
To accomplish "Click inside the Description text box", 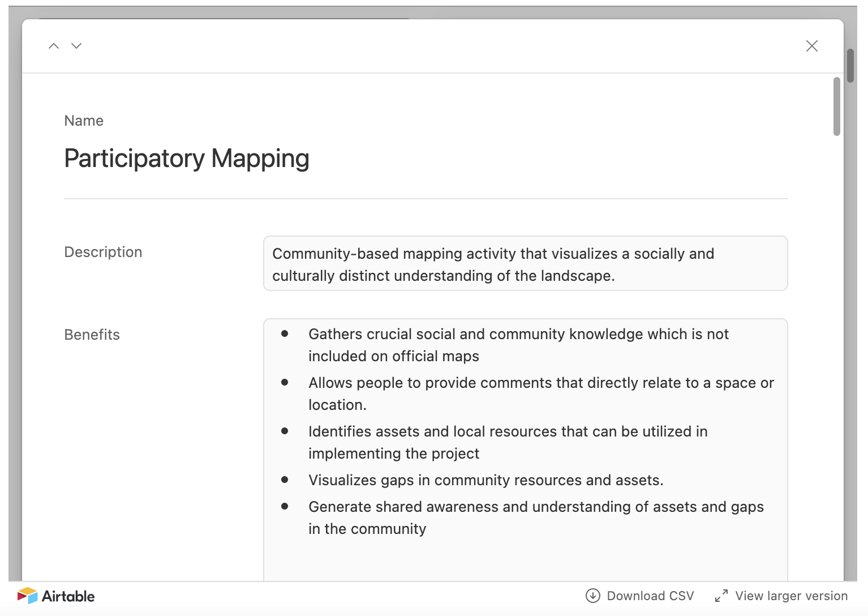I will click(525, 264).
